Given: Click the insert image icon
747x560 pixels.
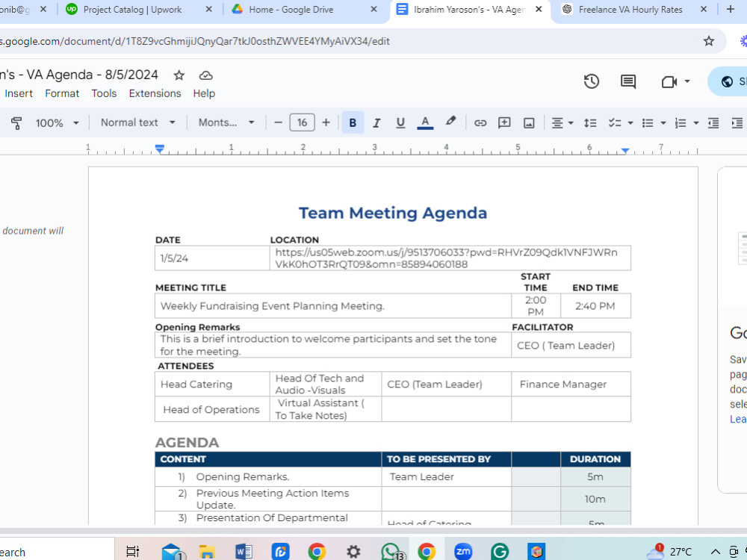Looking at the screenshot, I should tap(529, 123).
